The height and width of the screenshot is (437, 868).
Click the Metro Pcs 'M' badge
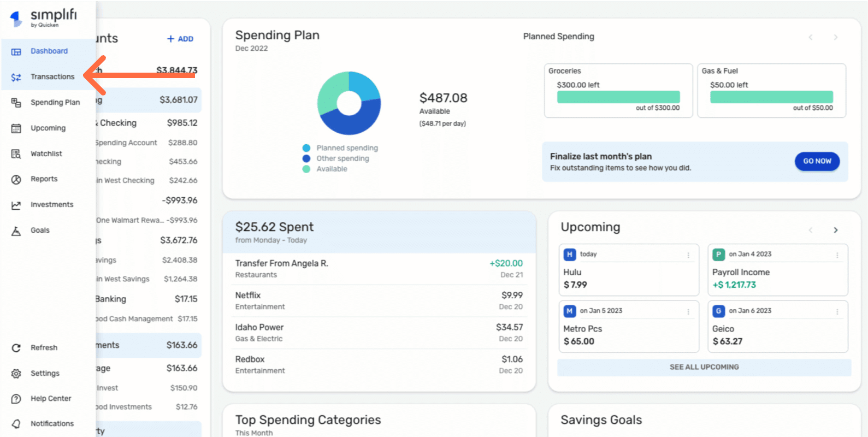point(570,311)
